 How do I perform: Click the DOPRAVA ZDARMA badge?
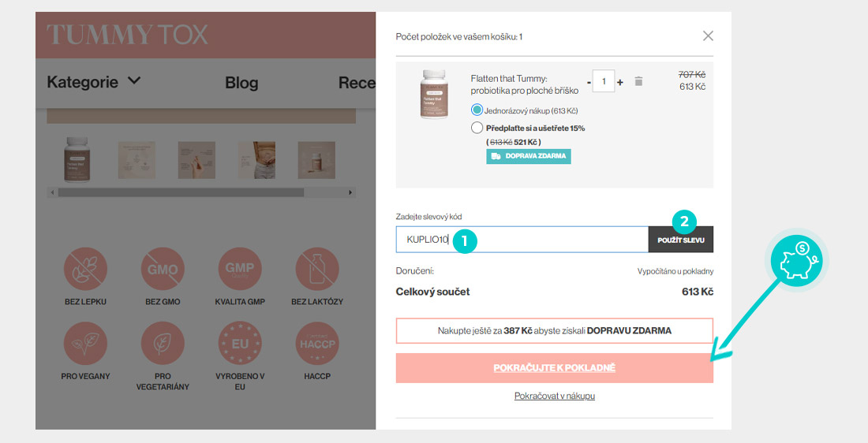pyautogui.click(x=529, y=156)
